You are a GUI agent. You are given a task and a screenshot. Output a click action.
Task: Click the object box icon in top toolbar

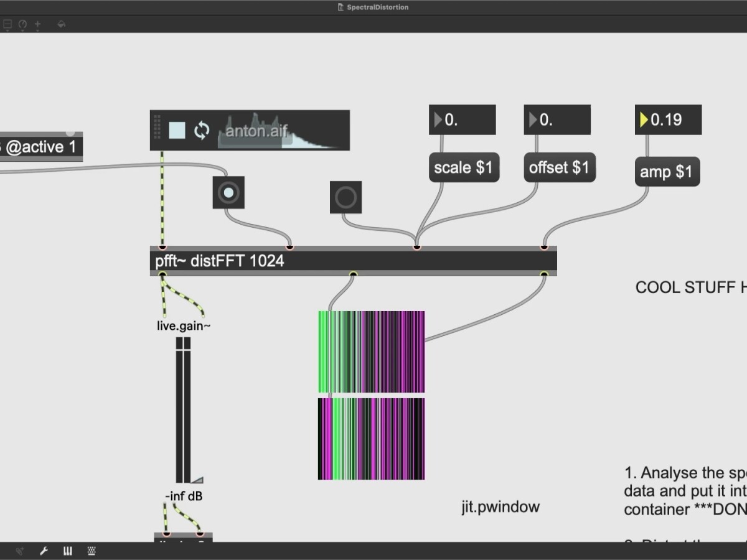tap(7, 24)
